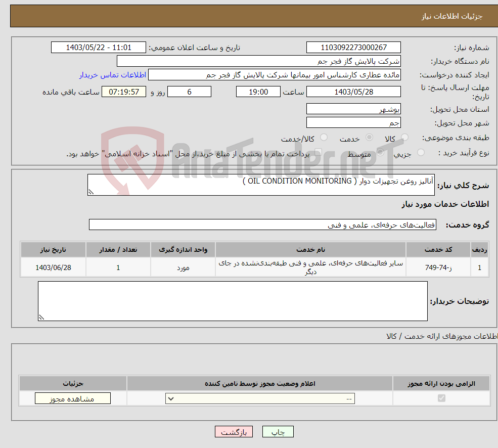Toggle the mandatory license checkbox
Image resolution: width=498 pixels, height=448 pixels.
(441, 398)
